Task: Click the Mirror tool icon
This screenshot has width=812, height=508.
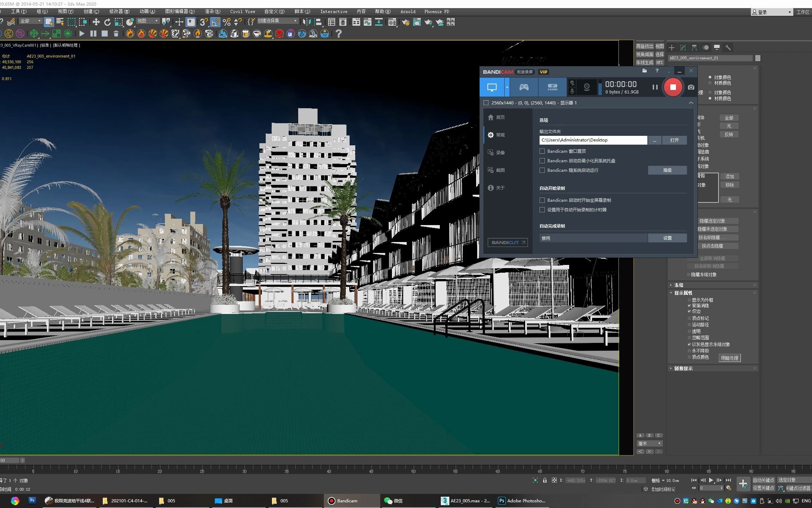Action: [x=307, y=22]
